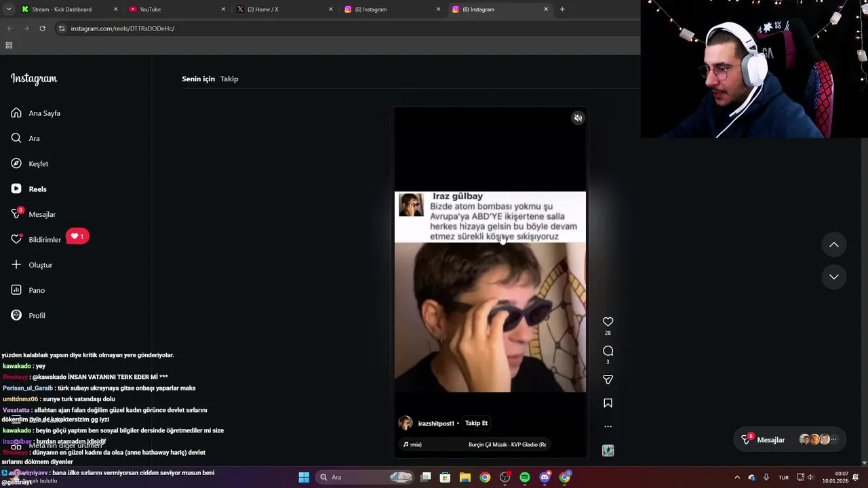Open the reel audio thumbnail
This screenshot has height=488, width=868.
click(x=608, y=450)
